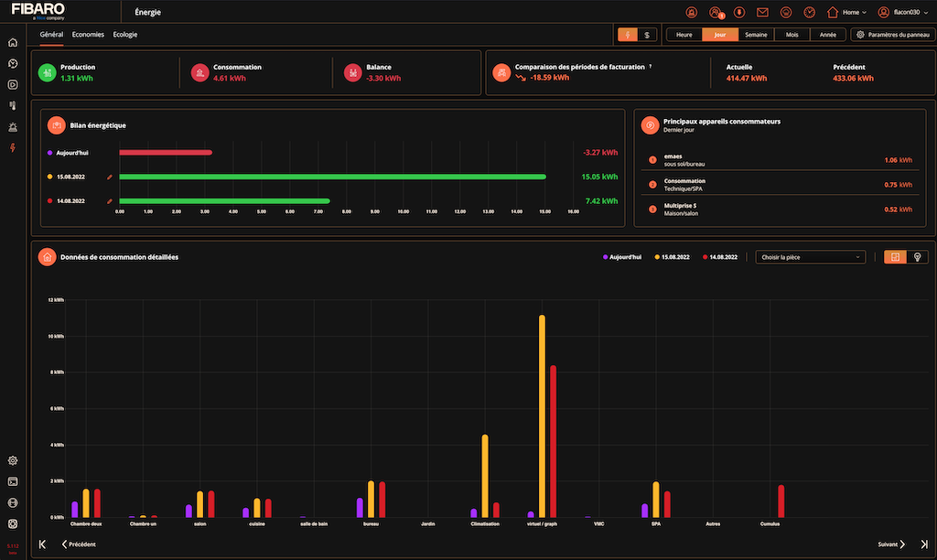
Task: Expand the Home location dropdown
Action: (x=848, y=12)
